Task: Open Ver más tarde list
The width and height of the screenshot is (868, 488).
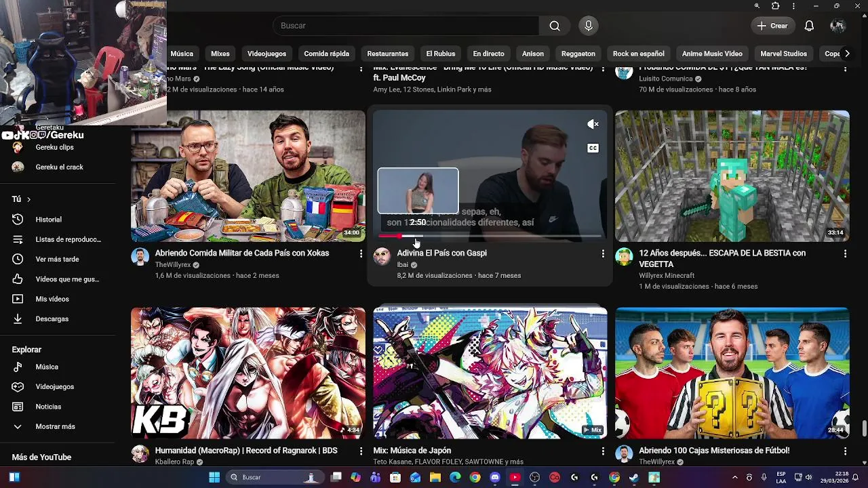Action: pos(58,259)
